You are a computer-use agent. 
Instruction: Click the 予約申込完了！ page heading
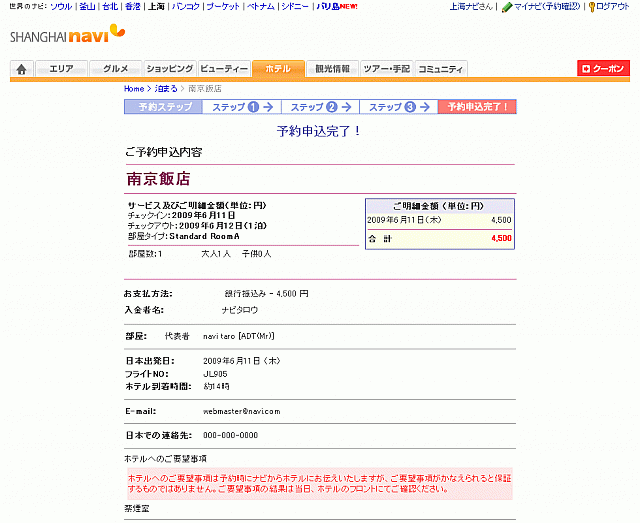pyautogui.click(x=319, y=131)
